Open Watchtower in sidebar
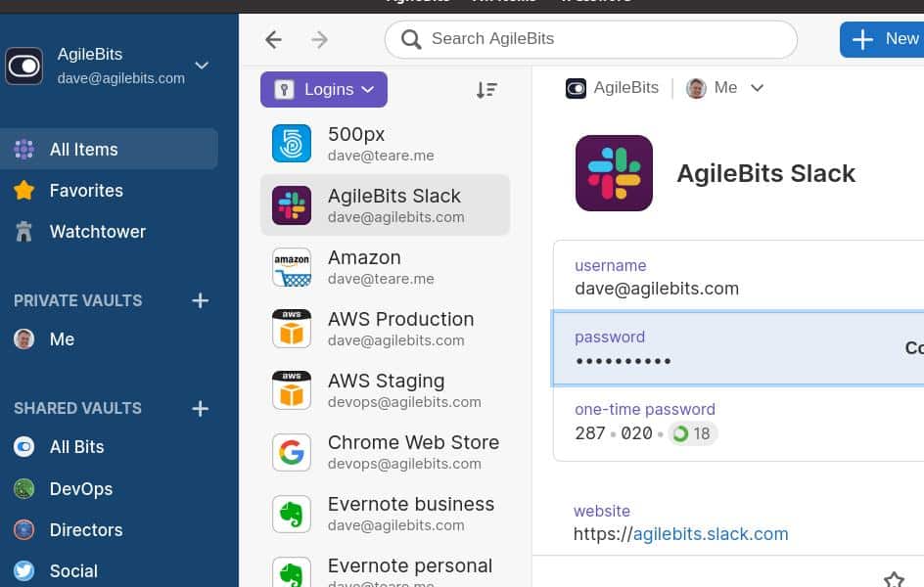Image resolution: width=924 pixels, height=587 pixels. [x=79, y=232]
